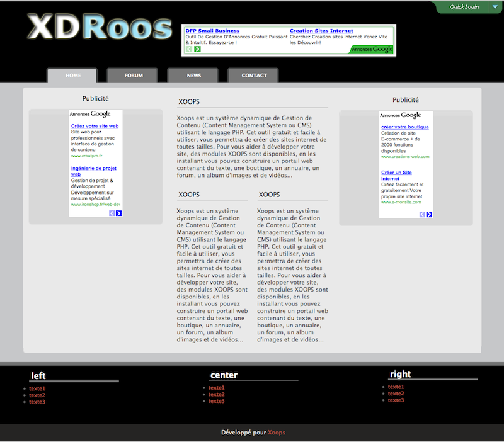The image size is (504, 442).
Task: Click next arrow in left ad block
Action: tap(119, 213)
